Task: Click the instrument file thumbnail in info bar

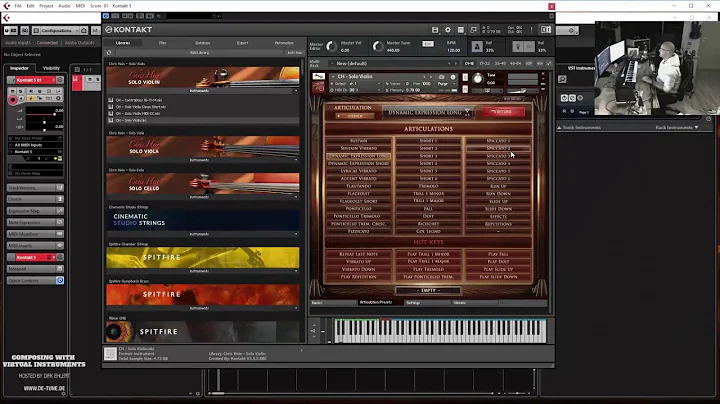Action: 110,354
